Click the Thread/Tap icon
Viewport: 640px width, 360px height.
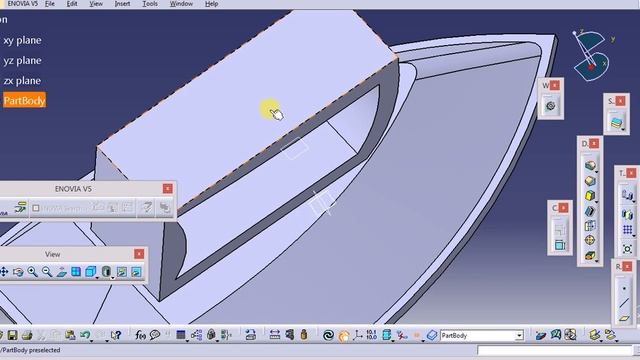coord(590,240)
